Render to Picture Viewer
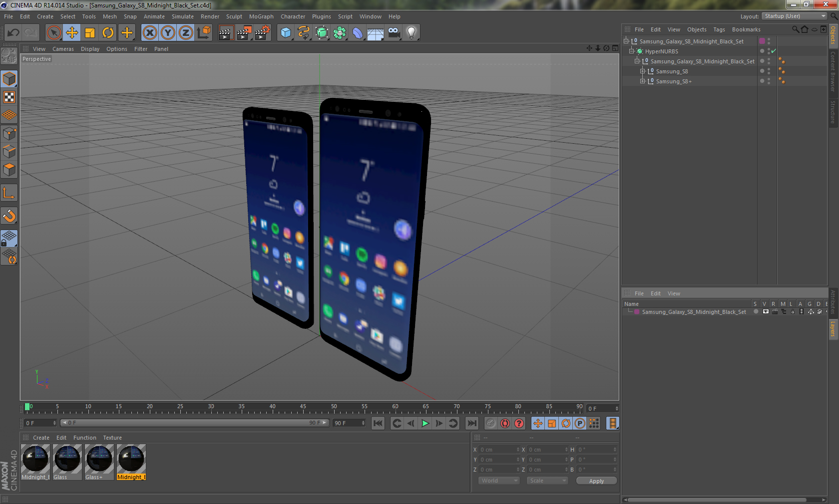 click(x=244, y=33)
